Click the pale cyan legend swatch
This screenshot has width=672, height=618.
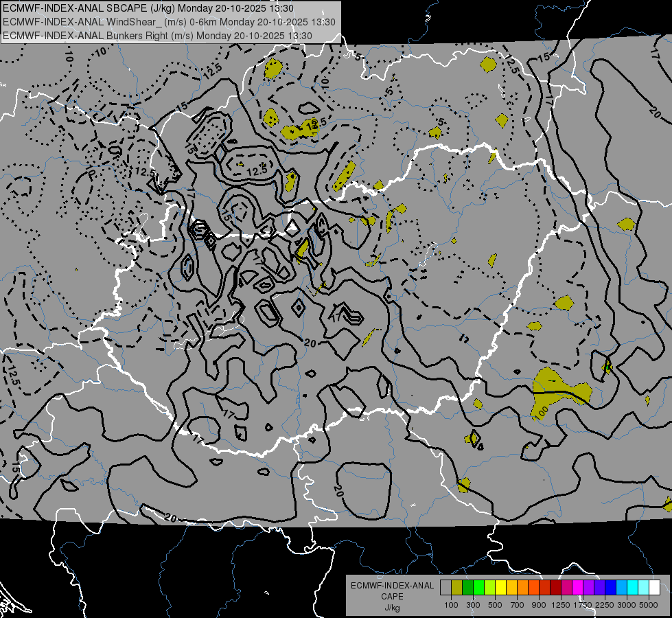coord(644,588)
